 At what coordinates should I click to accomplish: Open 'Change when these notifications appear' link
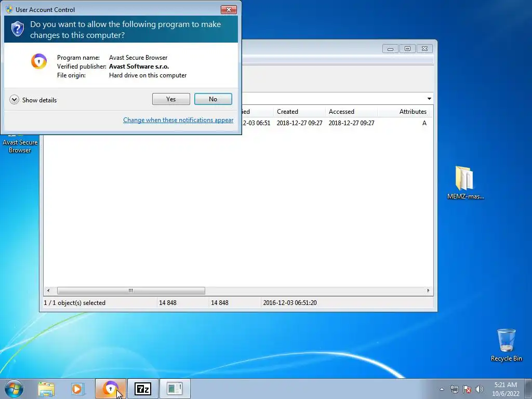[x=178, y=120]
